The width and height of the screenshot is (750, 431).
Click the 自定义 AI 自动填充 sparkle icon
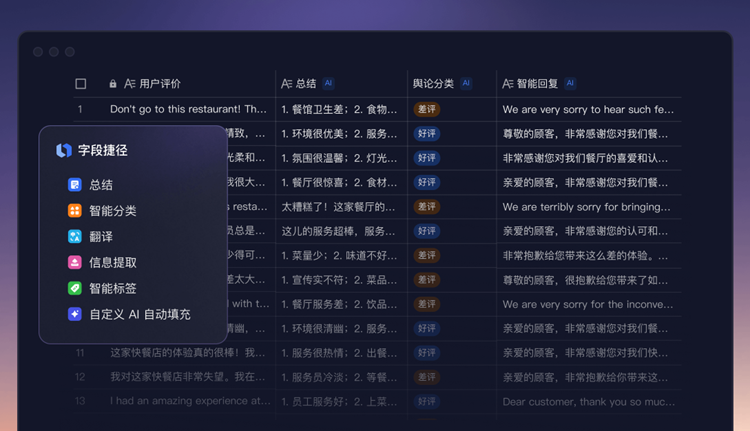point(75,314)
